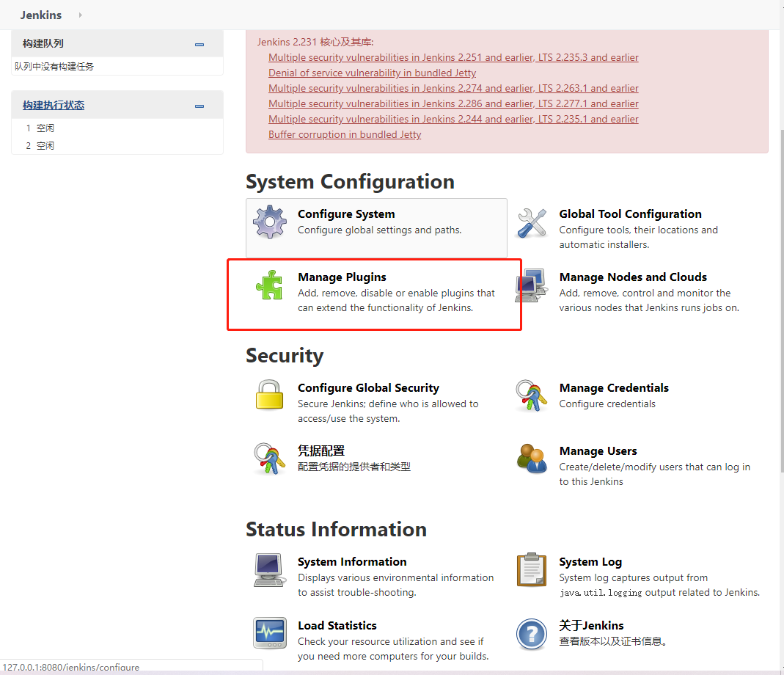Click the green Manage Plugins puzzle icon
The width and height of the screenshot is (784, 675).
269,285
